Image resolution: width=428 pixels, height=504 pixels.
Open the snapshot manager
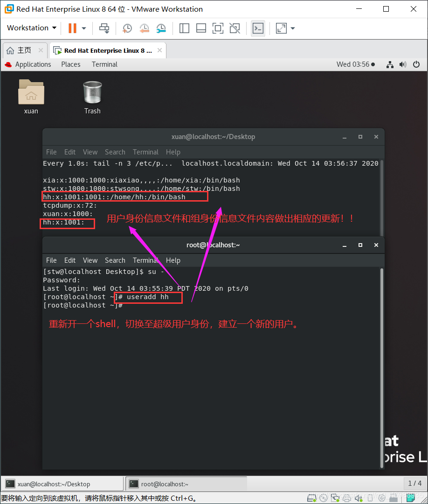(161, 28)
